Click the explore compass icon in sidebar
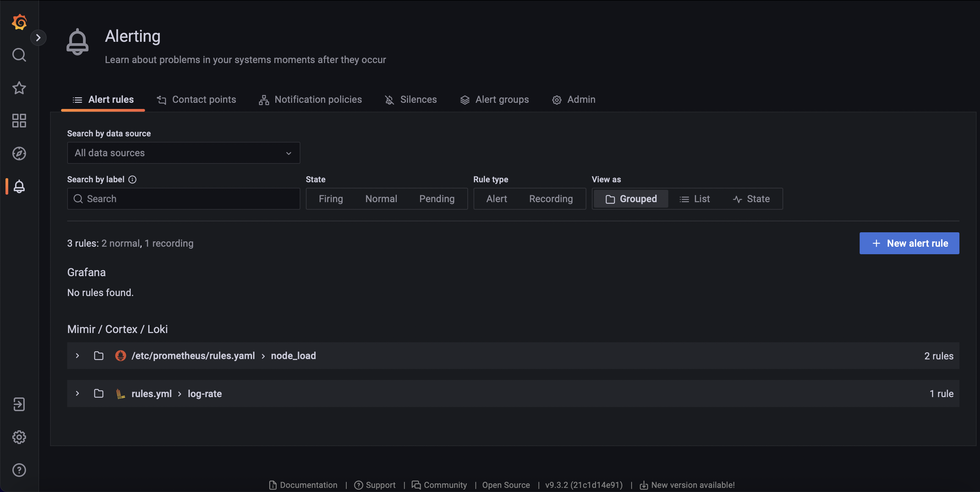The image size is (980, 492). tap(19, 153)
